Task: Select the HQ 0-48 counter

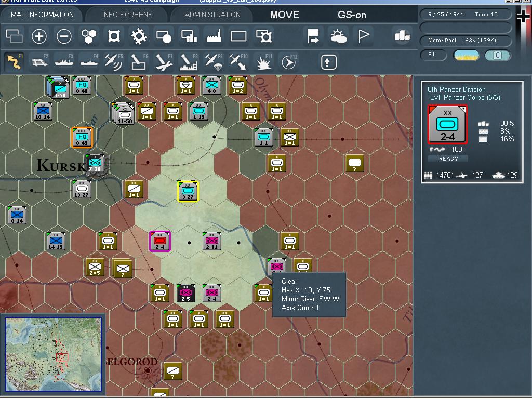Action: (x=82, y=85)
